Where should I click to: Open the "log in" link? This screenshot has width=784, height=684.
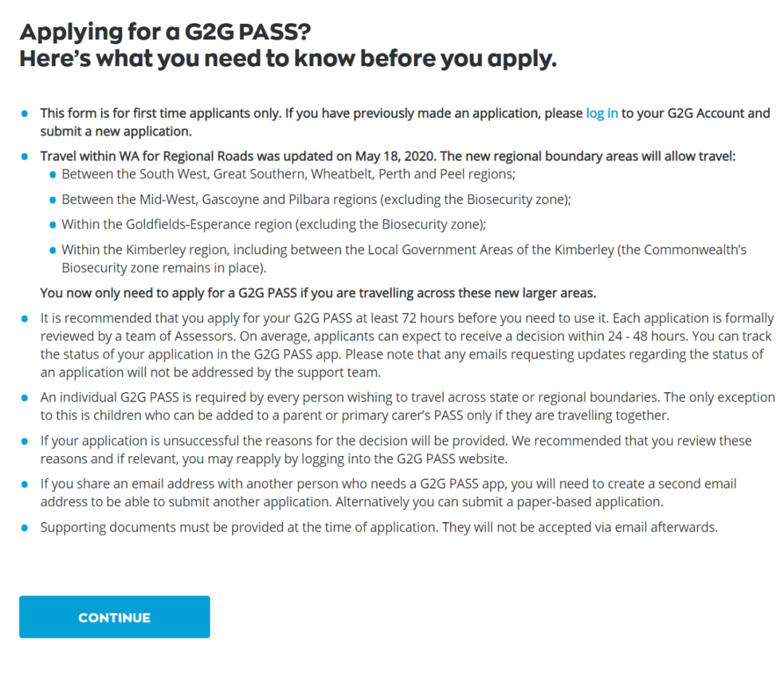pos(602,113)
